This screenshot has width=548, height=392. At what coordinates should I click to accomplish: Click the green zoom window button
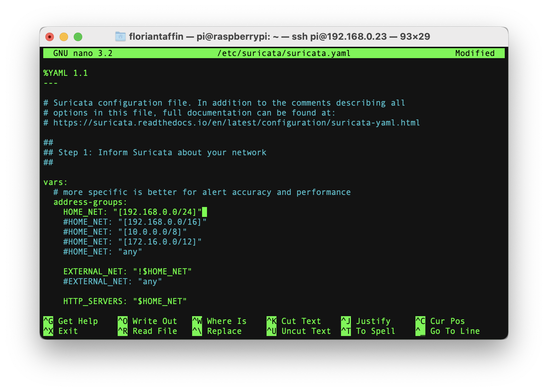78,37
